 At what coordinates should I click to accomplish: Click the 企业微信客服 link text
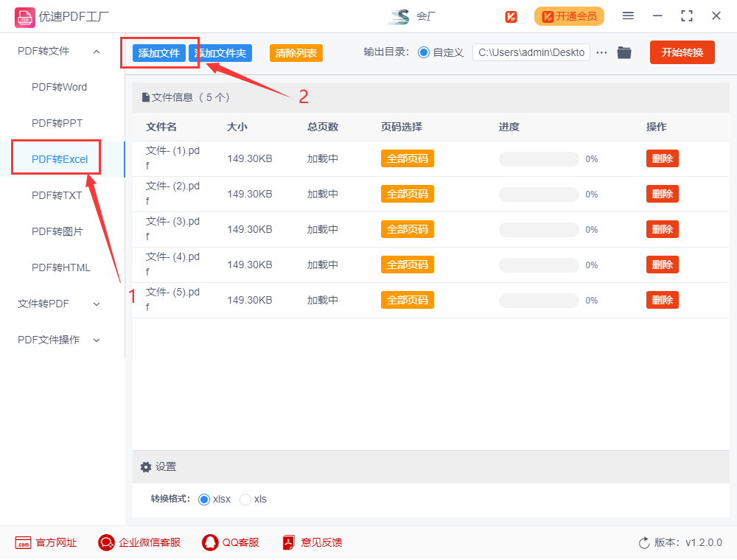coord(150,543)
